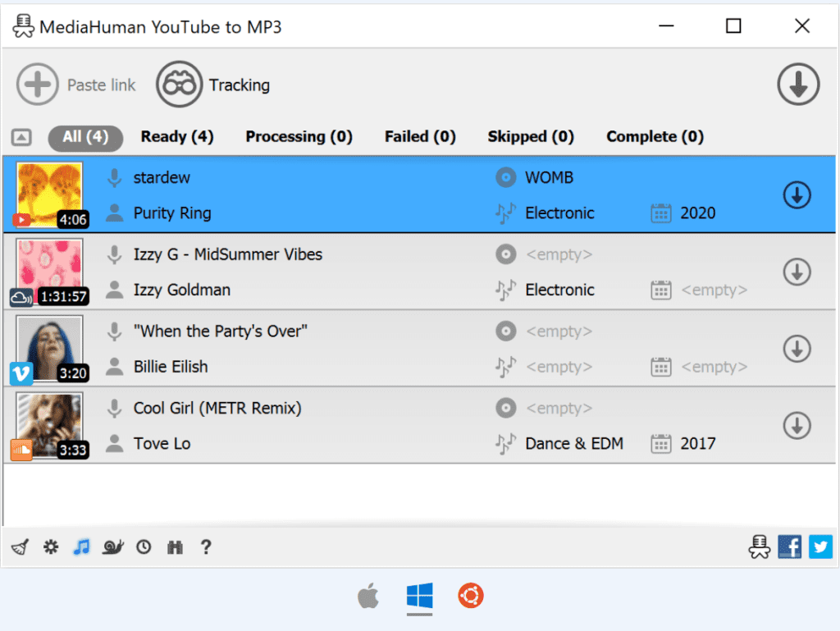Download Izzy G - MidSummer Vibes track
The width and height of the screenshot is (840, 631).
coord(797,272)
